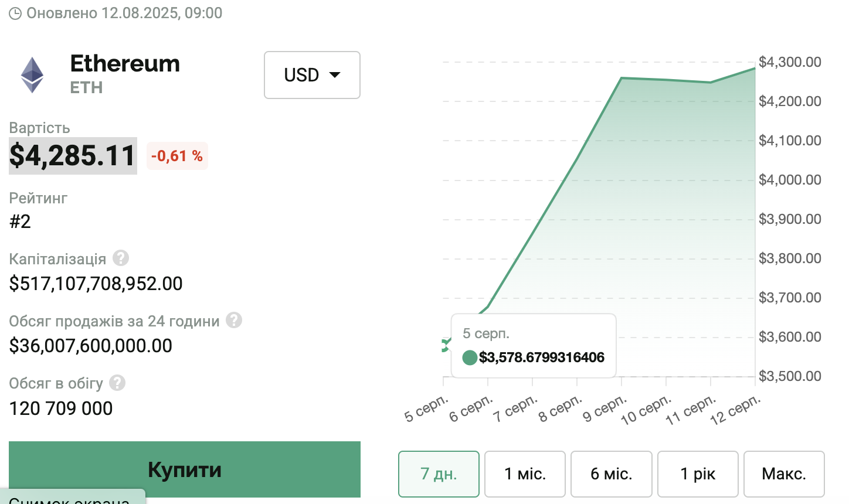
Task: Click the crosshair marker on the chart line
Action: (x=446, y=345)
